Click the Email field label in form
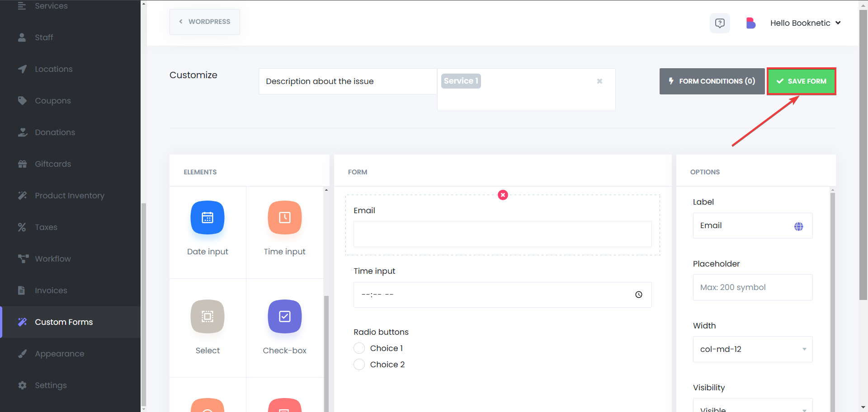868x412 pixels. pyautogui.click(x=364, y=211)
